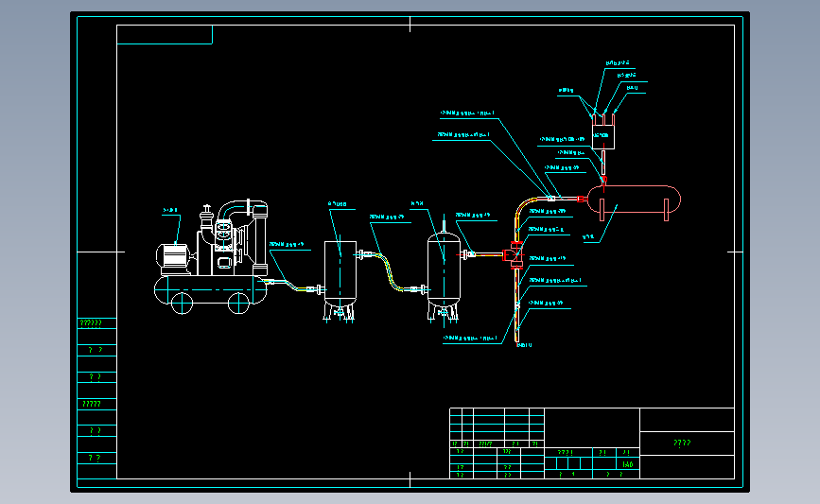Click the electric motor on the compressor
The height and width of the screenshot is (504, 820).
click(174, 257)
